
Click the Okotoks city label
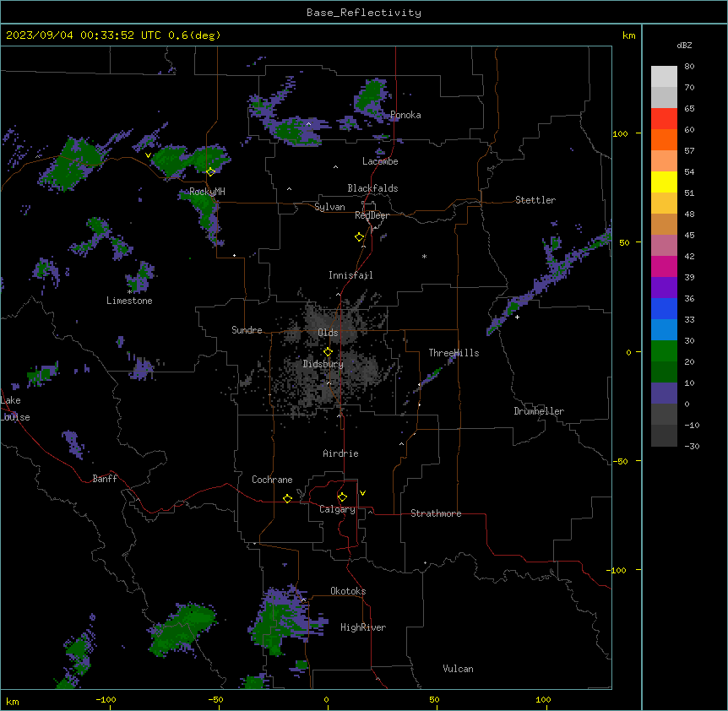point(348,591)
